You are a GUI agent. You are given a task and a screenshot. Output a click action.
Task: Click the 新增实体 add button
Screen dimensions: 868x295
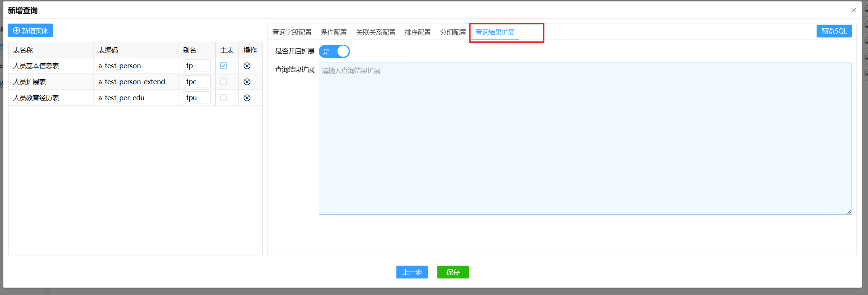click(x=31, y=31)
